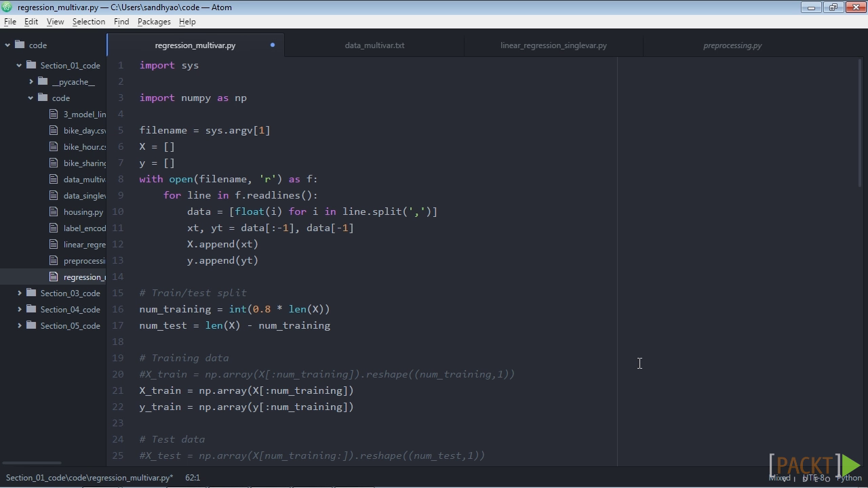
Task: Click the folder icon of Section_03_code
Action: pyautogui.click(x=31, y=293)
